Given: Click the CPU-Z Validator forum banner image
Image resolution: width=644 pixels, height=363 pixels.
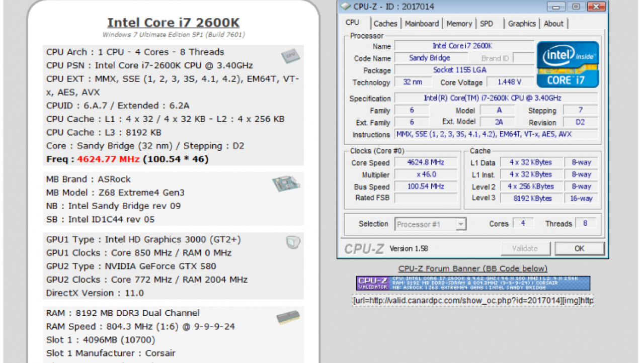Looking at the screenshot, I should (x=473, y=283).
